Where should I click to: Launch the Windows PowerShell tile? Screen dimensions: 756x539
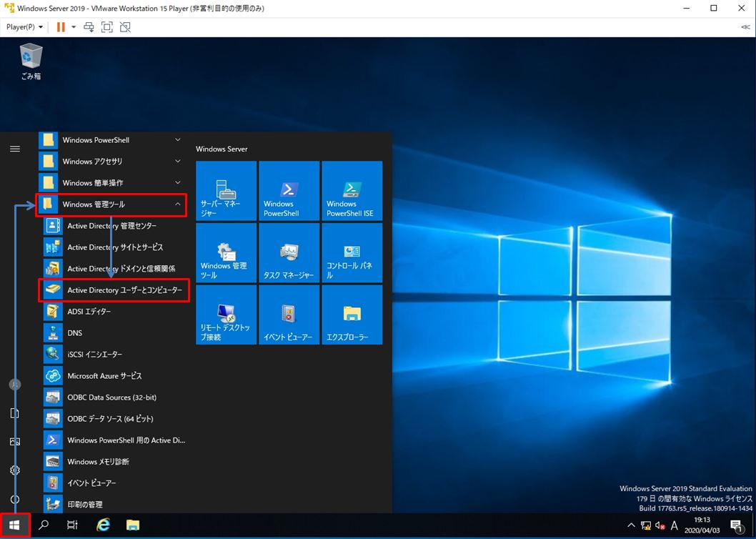click(x=289, y=191)
